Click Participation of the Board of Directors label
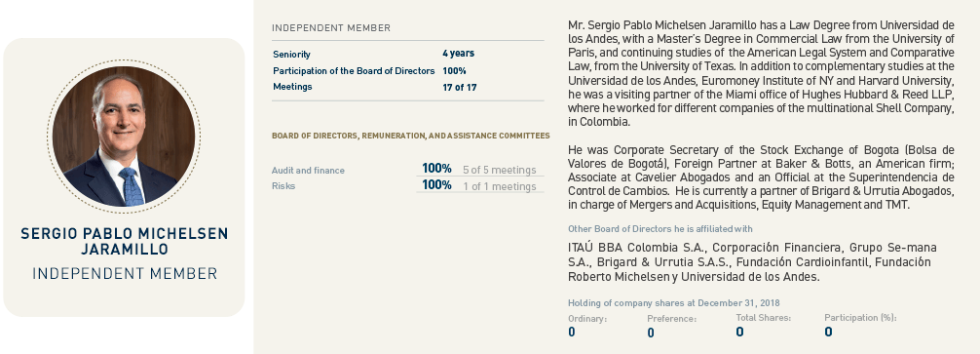Image resolution: width=980 pixels, height=354 pixels. tap(354, 70)
